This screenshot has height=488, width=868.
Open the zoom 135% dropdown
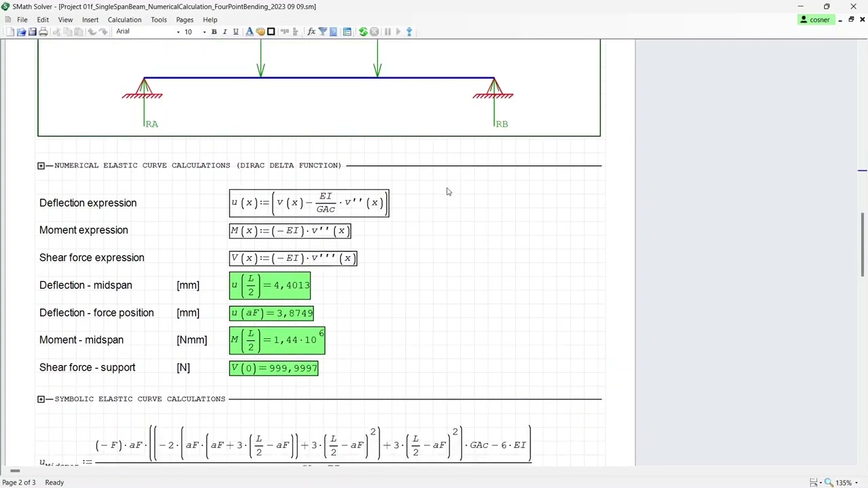click(857, 483)
